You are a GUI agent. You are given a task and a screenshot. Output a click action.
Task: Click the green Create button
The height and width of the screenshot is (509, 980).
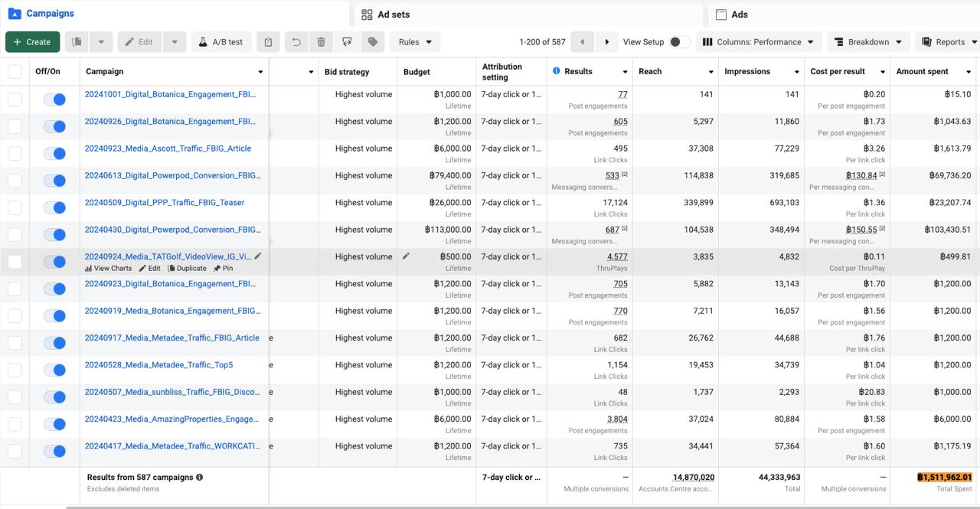32,42
